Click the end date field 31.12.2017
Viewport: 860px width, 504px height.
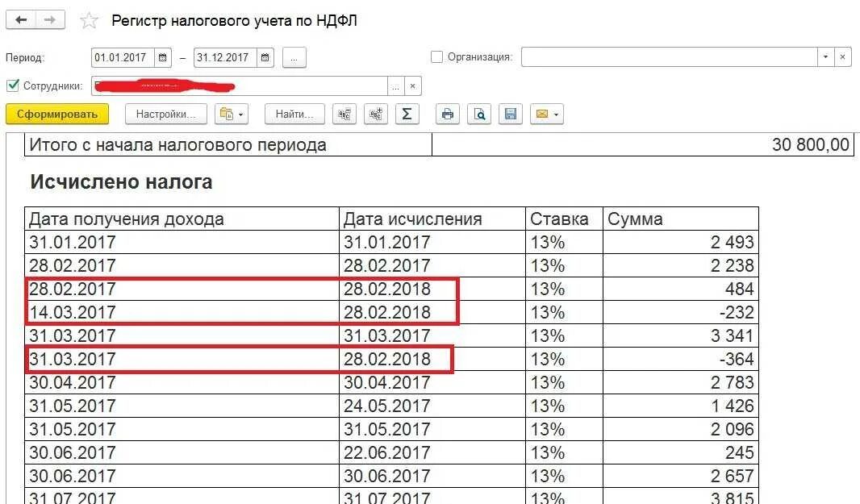point(225,57)
